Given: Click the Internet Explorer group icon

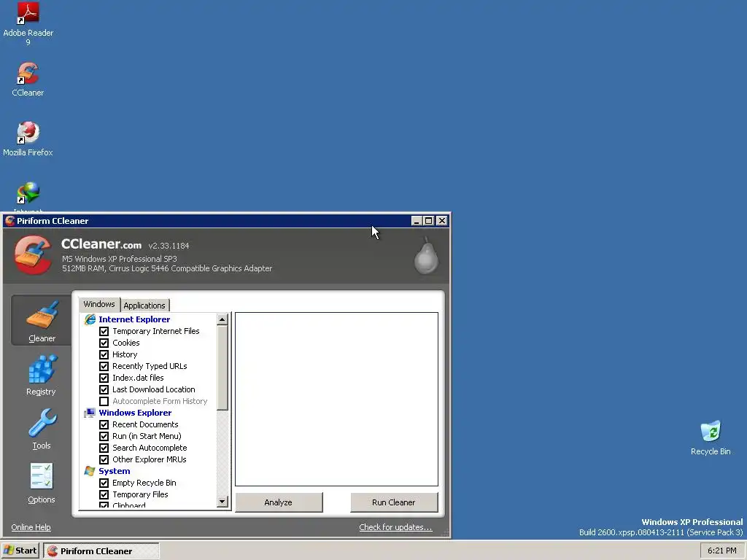Looking at the screenshot, I should 90,319.
